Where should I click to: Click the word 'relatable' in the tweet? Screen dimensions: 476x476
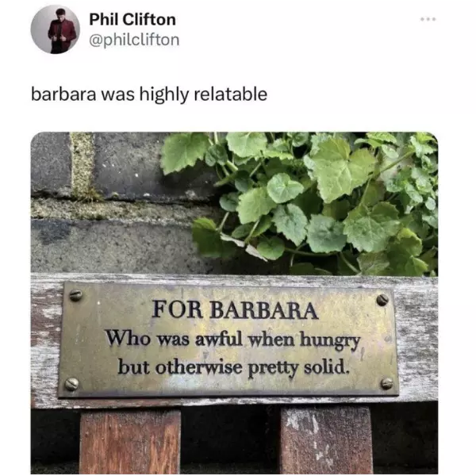pyautogui.click(x=230, y=94)
